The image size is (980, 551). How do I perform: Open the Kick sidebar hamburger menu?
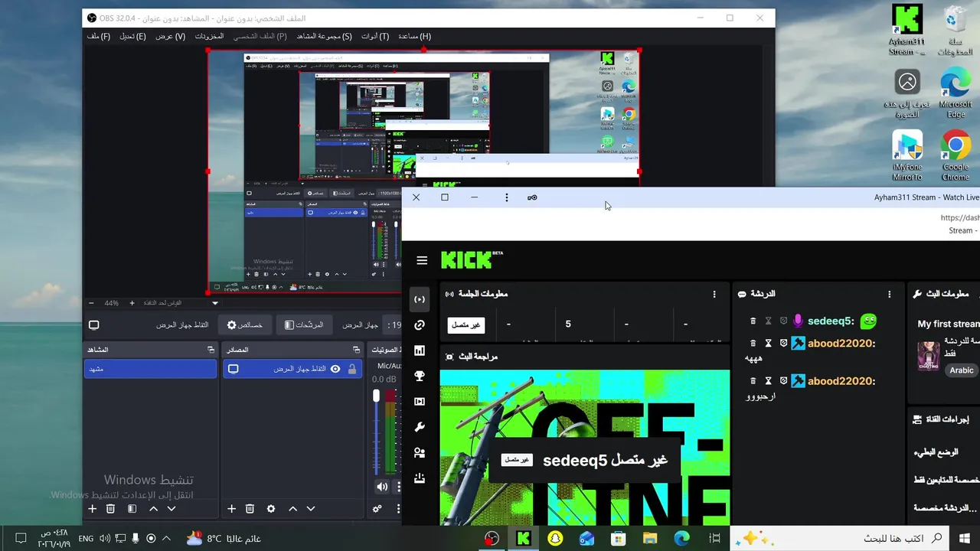pyautogui.click(x=422, y=260)
